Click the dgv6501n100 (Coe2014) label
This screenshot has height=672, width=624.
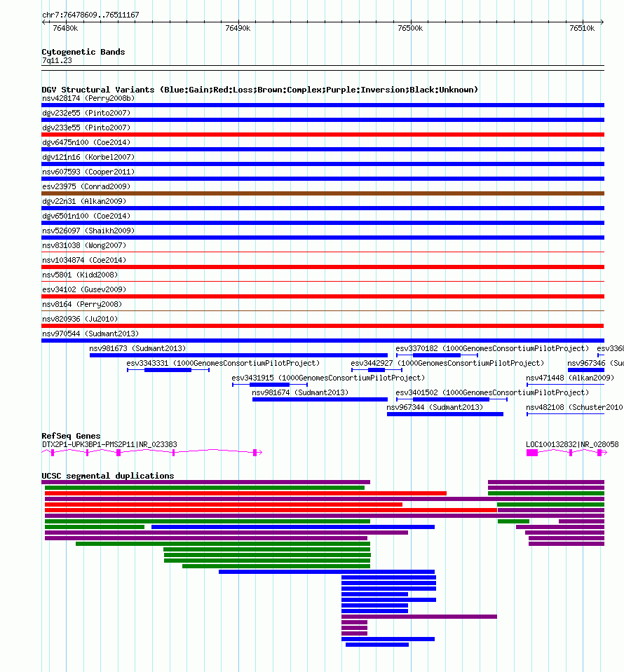pos(86,216)
